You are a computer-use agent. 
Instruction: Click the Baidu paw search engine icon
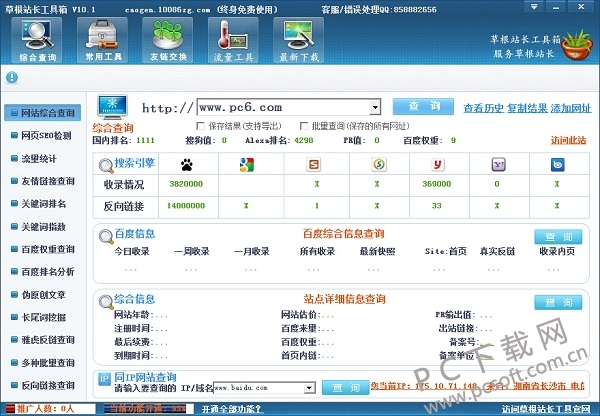tap(187, 165)
